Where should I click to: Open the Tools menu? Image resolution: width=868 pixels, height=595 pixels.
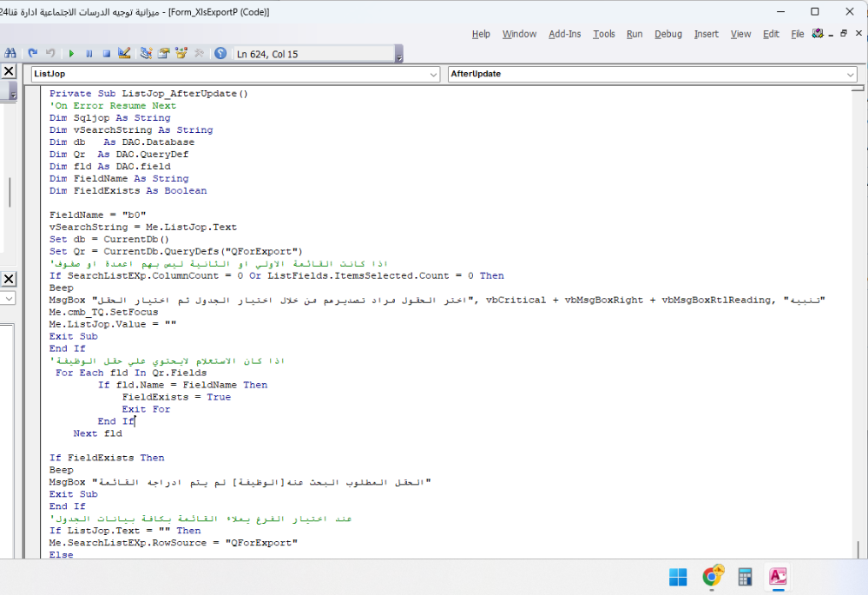click(604, 34)
